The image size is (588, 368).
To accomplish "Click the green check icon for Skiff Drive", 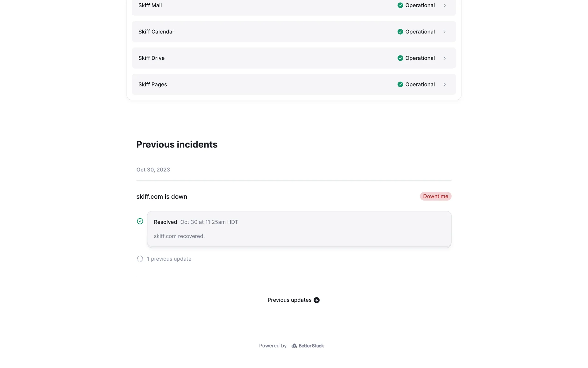I will [x=400, y=58].
